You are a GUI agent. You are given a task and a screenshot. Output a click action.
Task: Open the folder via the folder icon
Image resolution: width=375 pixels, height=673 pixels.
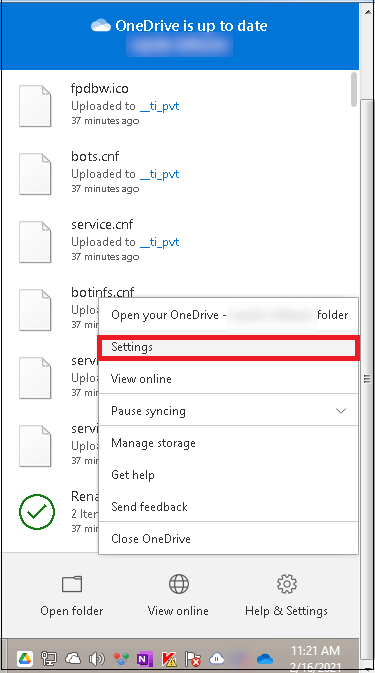72,584
